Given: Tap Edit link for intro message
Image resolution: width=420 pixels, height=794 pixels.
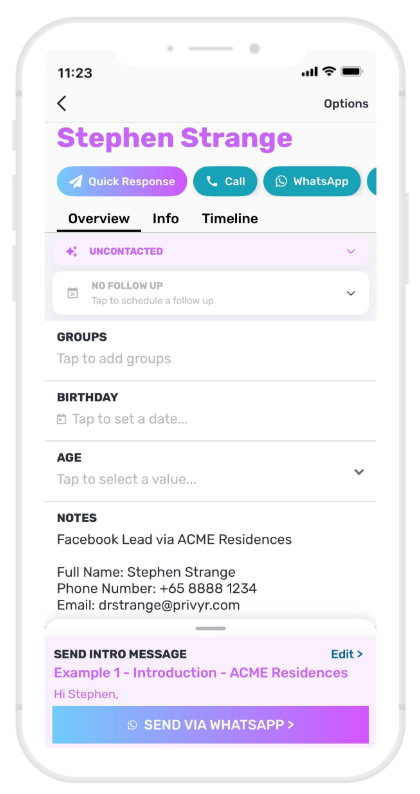Looking at the screenshot, I should [347, 654].
